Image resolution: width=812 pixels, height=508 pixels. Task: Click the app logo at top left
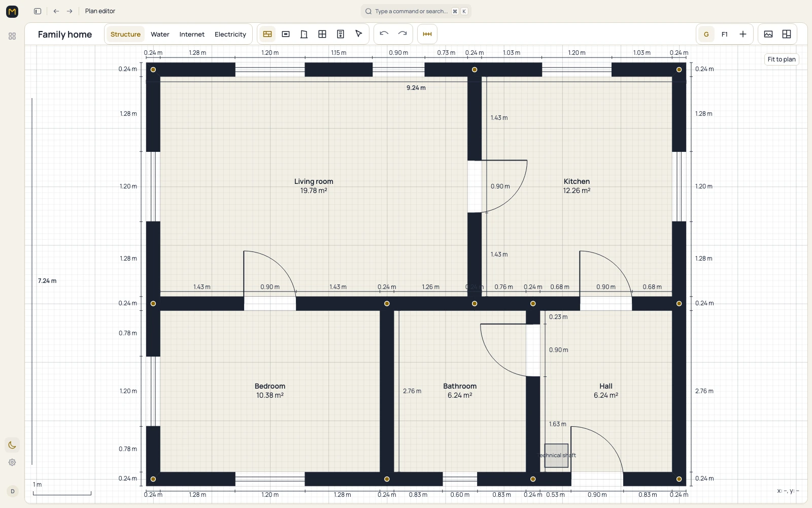12,11
